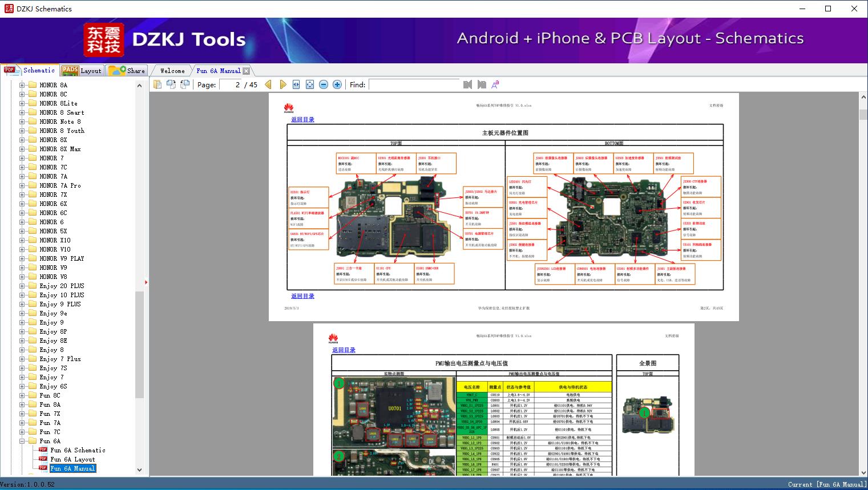Click the fit page icon
The height and width of the screenshot is (490, 868).
tap(310, 84)
